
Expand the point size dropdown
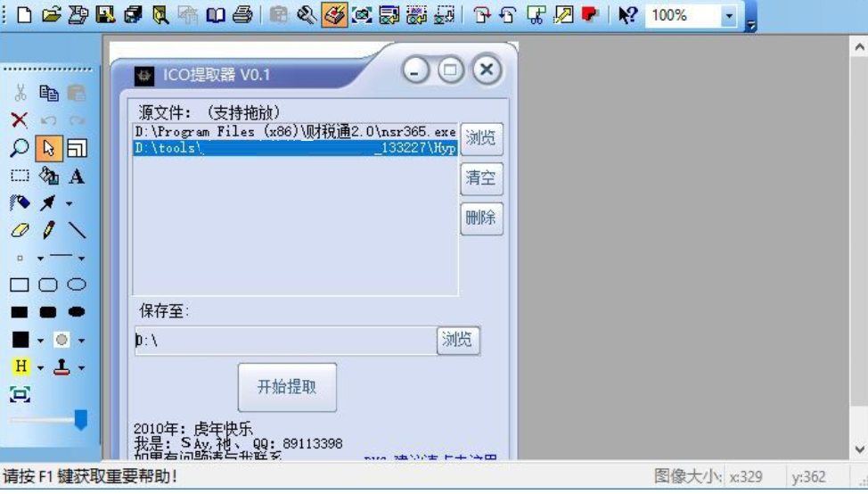(x=40, y=258)
